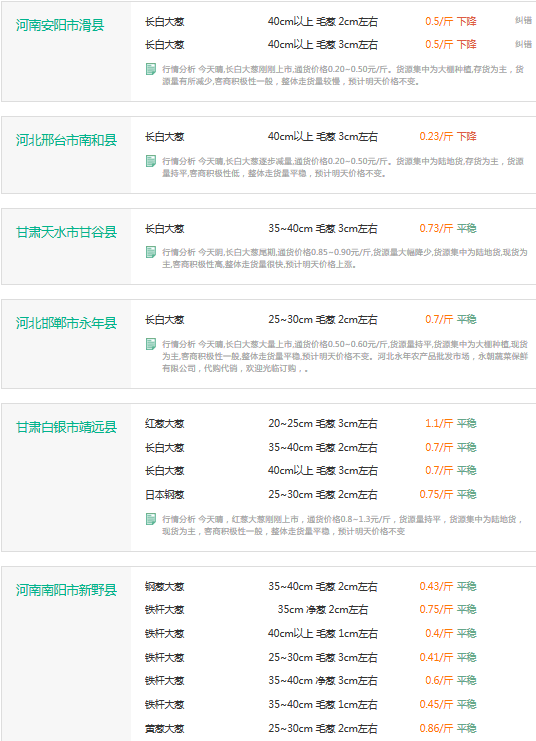
Task: Open the 河南南阳市新野县 region link
Action: (66, 590)
